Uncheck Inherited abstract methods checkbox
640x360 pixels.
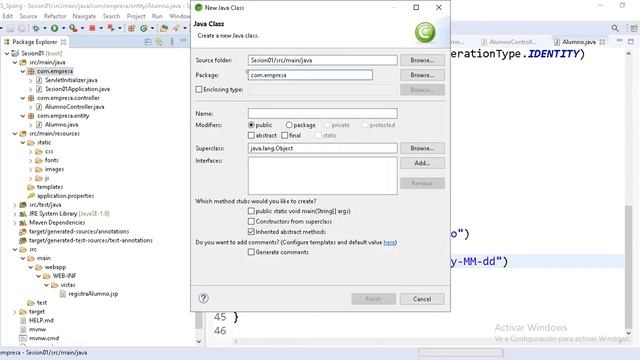click(251, 231)
